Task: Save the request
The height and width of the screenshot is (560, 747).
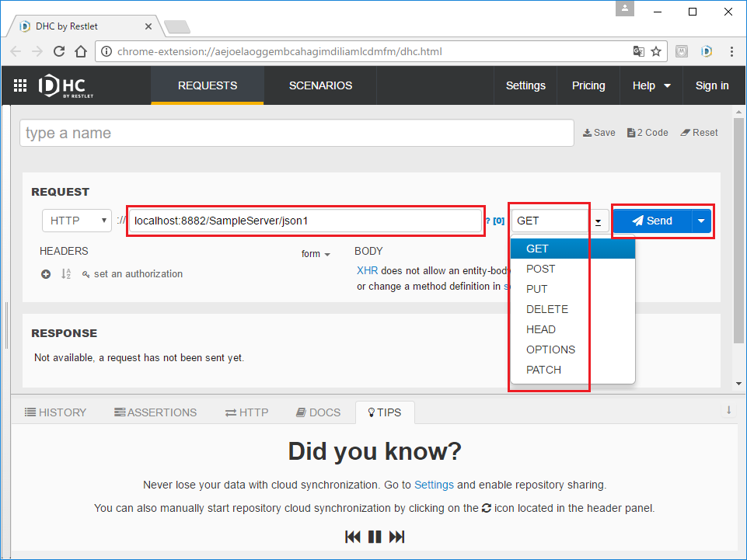Action: 599,133
